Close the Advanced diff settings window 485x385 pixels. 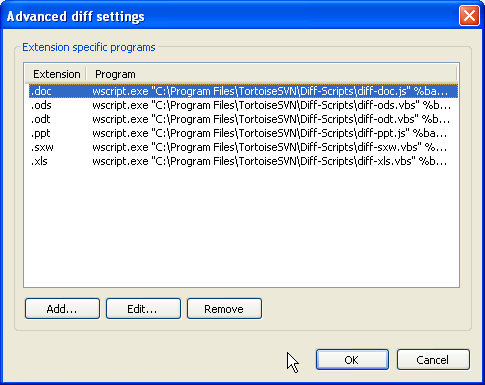(x=469, y=16)
